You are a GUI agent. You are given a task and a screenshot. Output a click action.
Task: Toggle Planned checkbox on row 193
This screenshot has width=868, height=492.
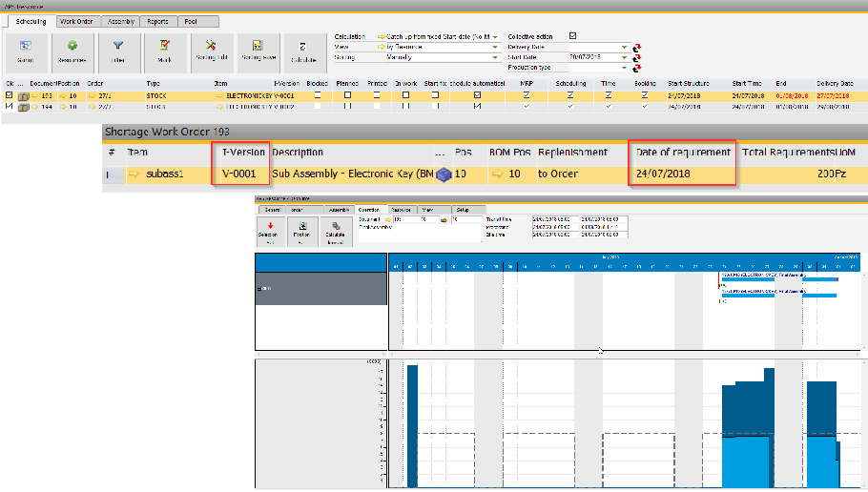(x=347, y=95)
